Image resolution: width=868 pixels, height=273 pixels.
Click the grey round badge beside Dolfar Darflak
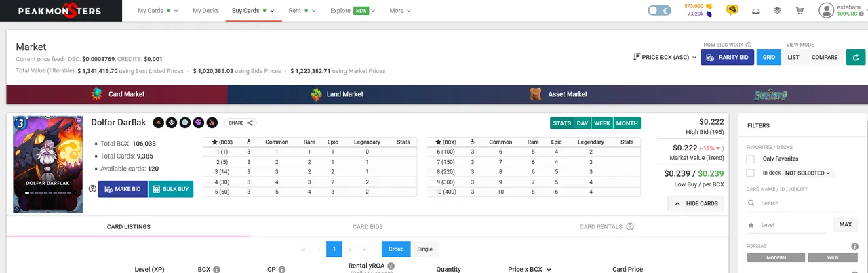185,123
